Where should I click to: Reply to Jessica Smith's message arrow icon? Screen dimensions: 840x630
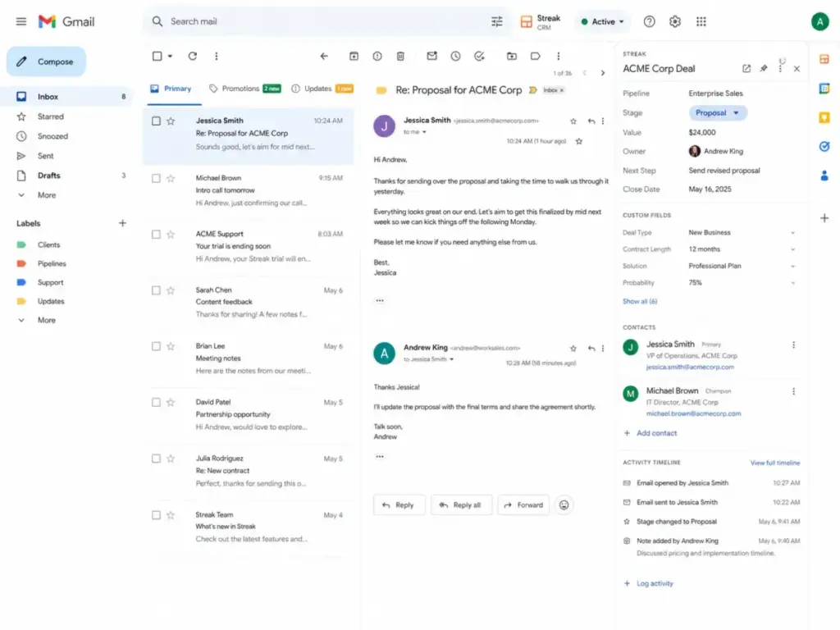[x=591, y=121]
